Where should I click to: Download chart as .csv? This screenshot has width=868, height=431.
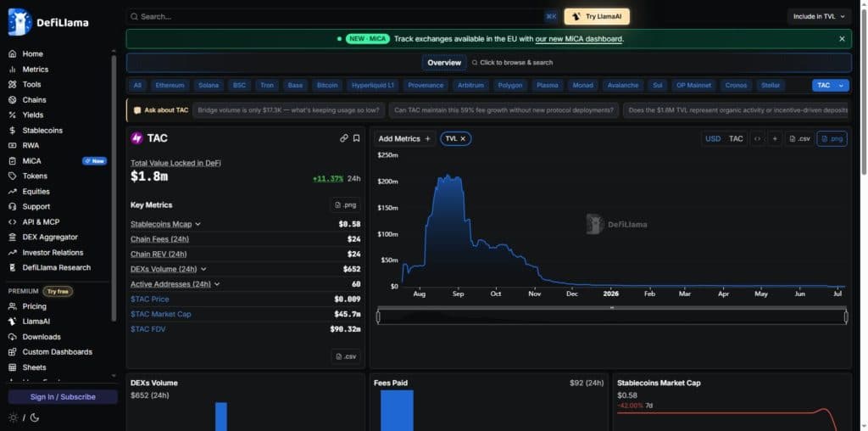[800, 138]
